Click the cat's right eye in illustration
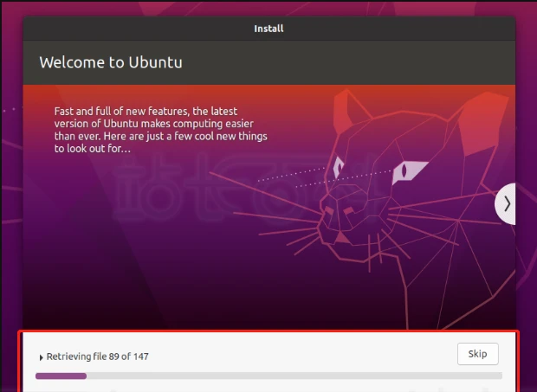Viewport: 537px width, 392px height. [408, 170]
